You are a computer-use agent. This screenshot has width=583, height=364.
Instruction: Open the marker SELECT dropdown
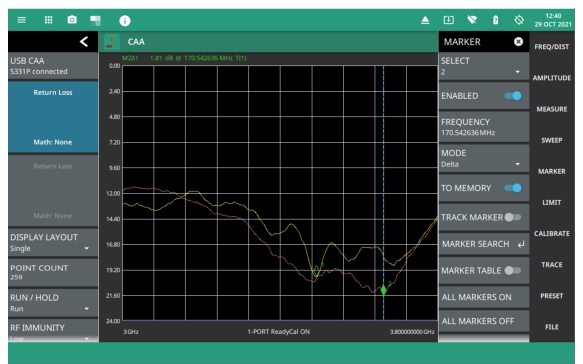tap(484, 66)
